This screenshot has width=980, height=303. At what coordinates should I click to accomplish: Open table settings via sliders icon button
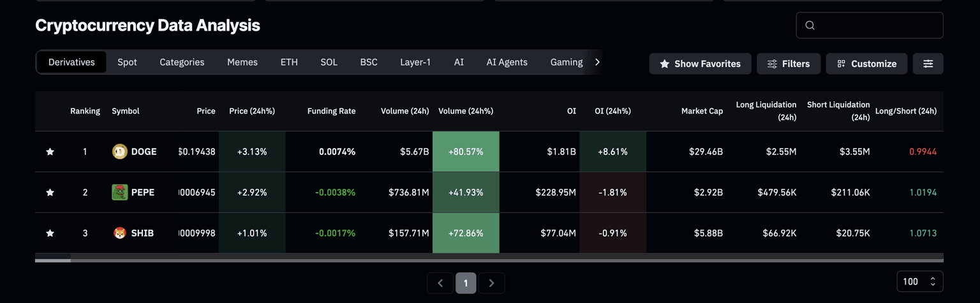coord(928,64)
